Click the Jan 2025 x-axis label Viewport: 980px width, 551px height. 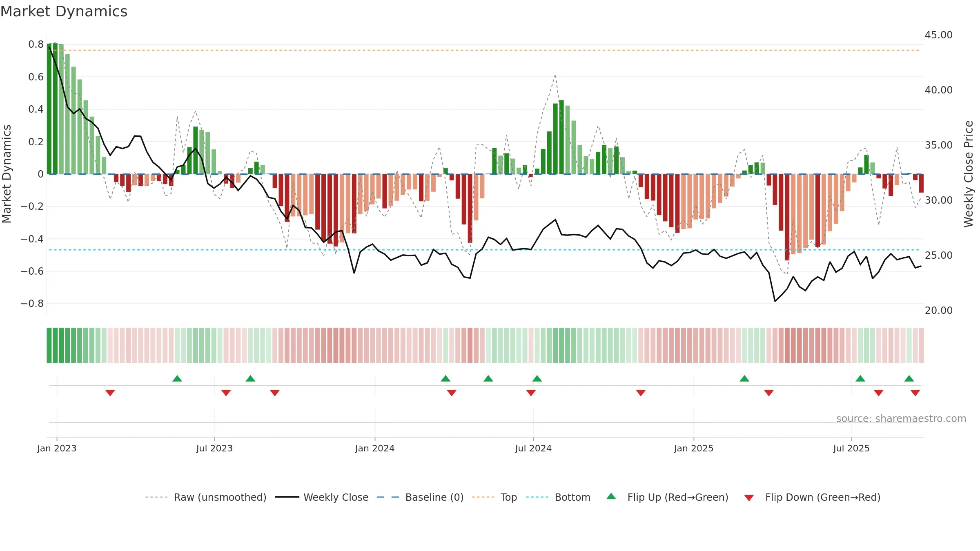pyautogui.click(x=694, y=448)
